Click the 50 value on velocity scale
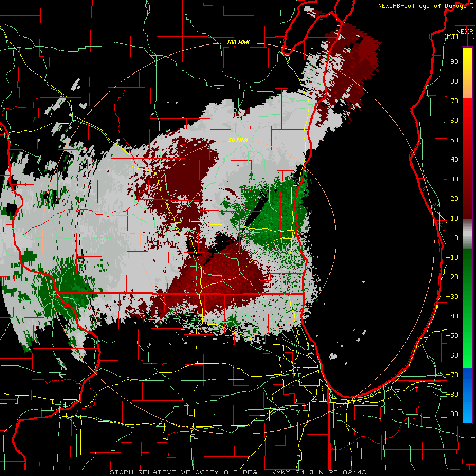 click(x=454, y=140)
